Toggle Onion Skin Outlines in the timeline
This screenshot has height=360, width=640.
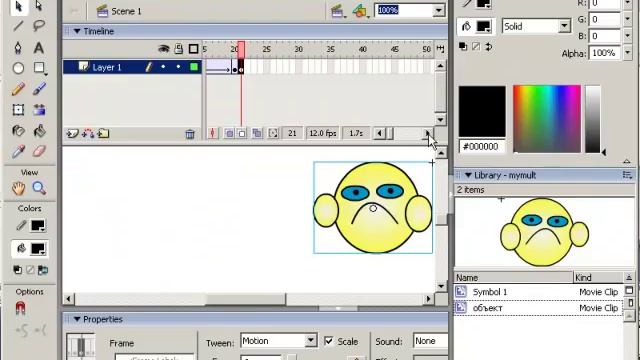pos(242,133)
